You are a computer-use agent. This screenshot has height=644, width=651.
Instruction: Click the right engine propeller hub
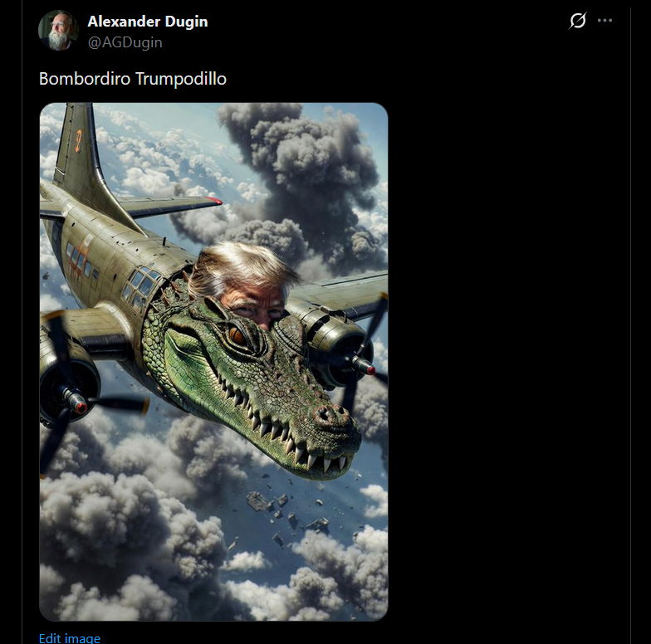(x=365, y=367)
